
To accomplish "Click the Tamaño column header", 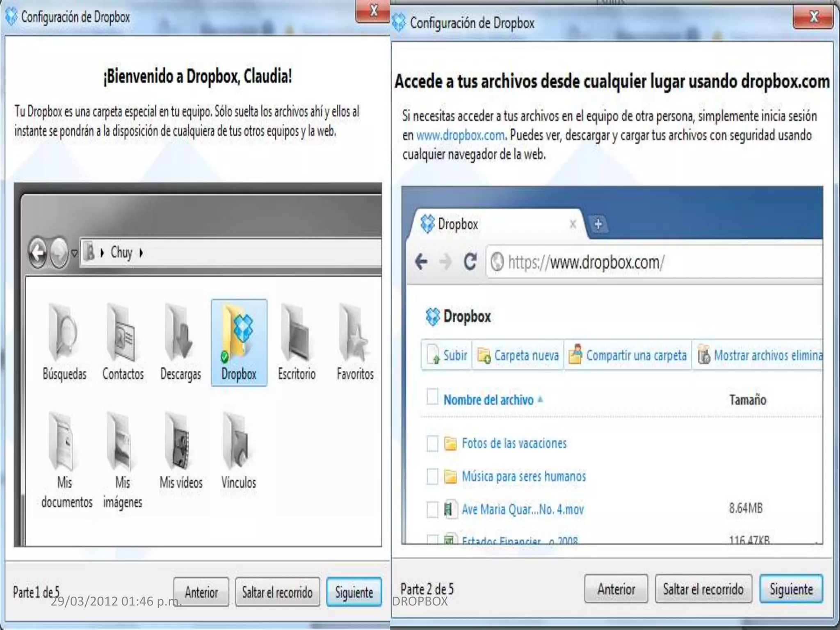I will tap(747, 400).
